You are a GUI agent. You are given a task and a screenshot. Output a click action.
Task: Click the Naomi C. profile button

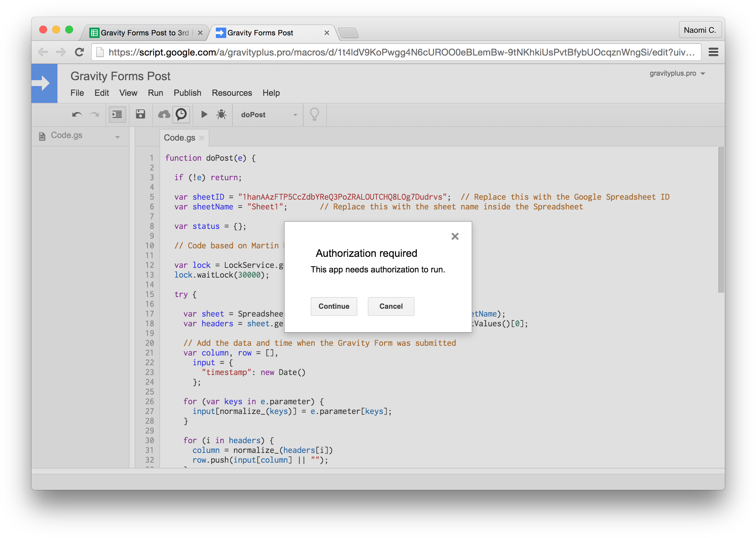point(700,30)
